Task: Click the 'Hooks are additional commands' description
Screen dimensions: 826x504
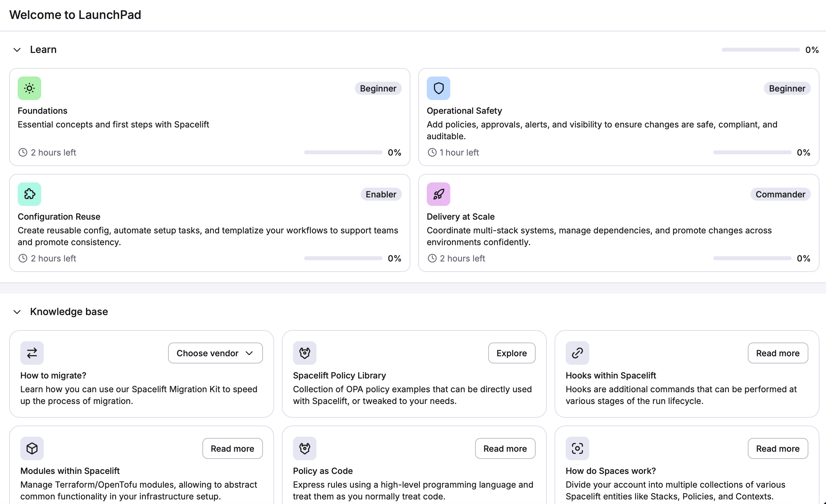Action: tap(681, 395)
